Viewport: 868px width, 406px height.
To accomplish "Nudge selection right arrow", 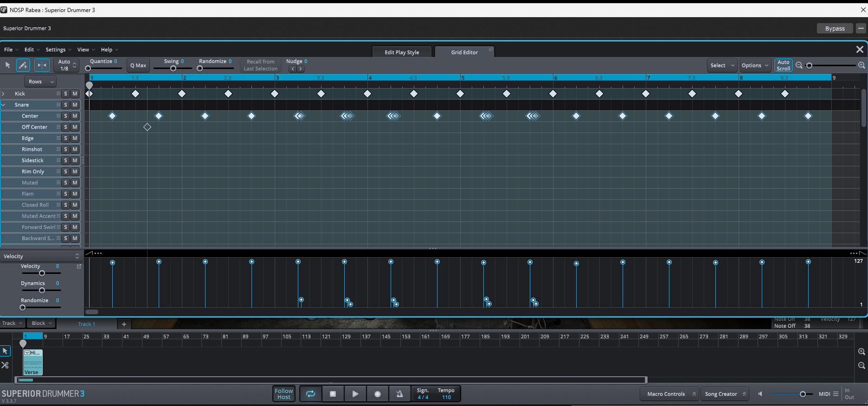I will click(x=301, y=69).
